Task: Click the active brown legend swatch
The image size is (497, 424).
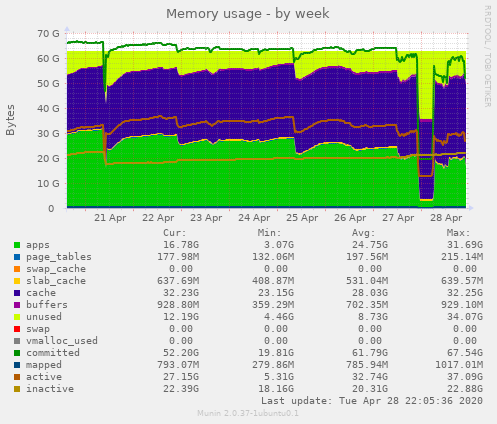Action: [x=17, y=377]
